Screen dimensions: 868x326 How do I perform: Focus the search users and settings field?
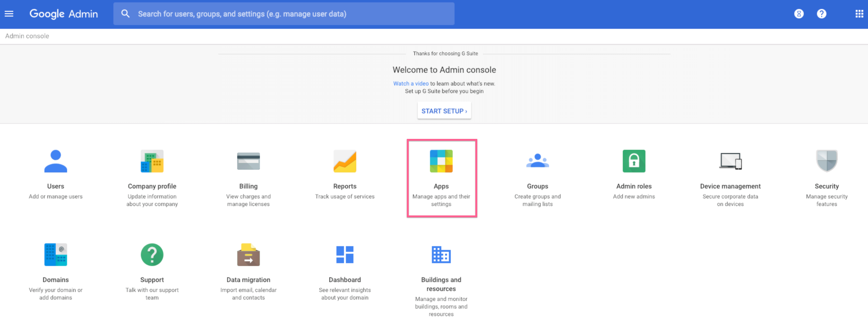pos(284,14)
